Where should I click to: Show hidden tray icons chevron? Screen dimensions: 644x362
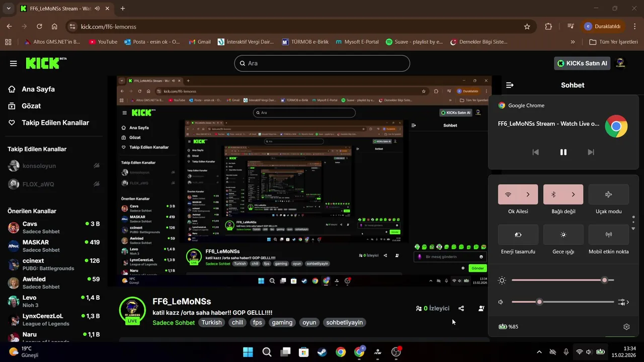tap(539, 352)
